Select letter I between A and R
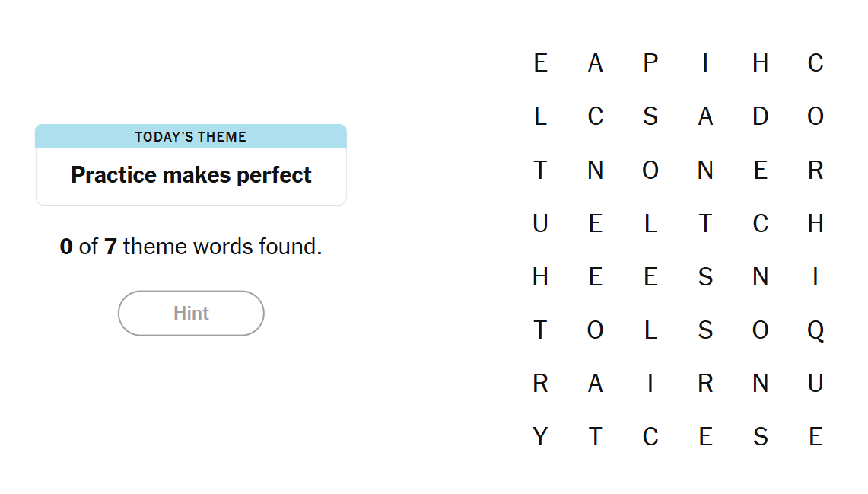868x494 pixels. point(650,384)
